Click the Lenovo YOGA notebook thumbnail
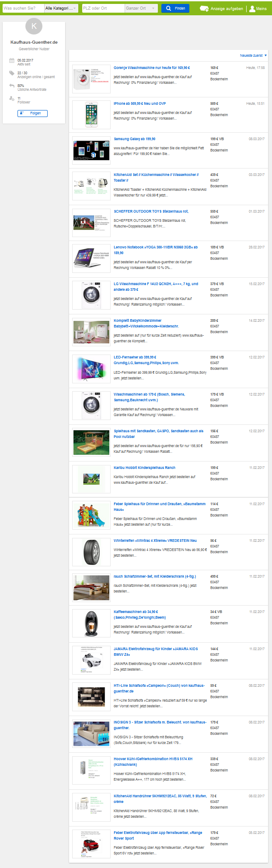 91,258
